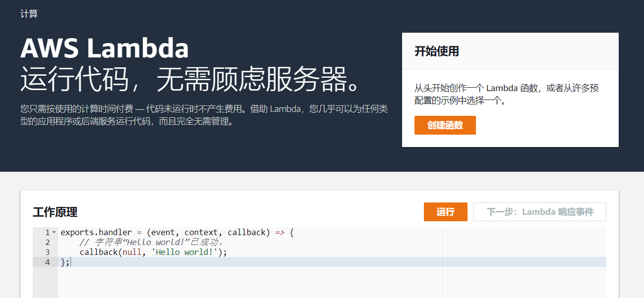Click the 创建函数 button

[x=445, y=125]
